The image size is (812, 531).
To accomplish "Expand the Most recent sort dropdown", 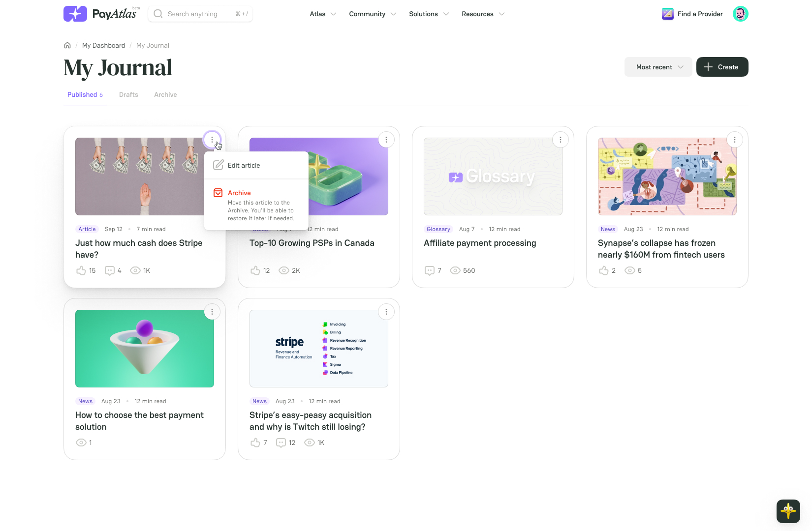I will [x=658, y=67].
